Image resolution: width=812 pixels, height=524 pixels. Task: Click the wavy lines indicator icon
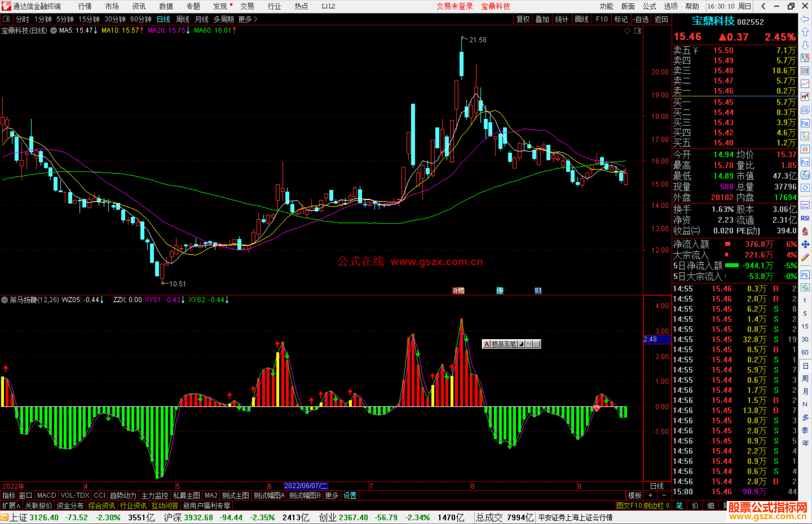click(805, 205)
